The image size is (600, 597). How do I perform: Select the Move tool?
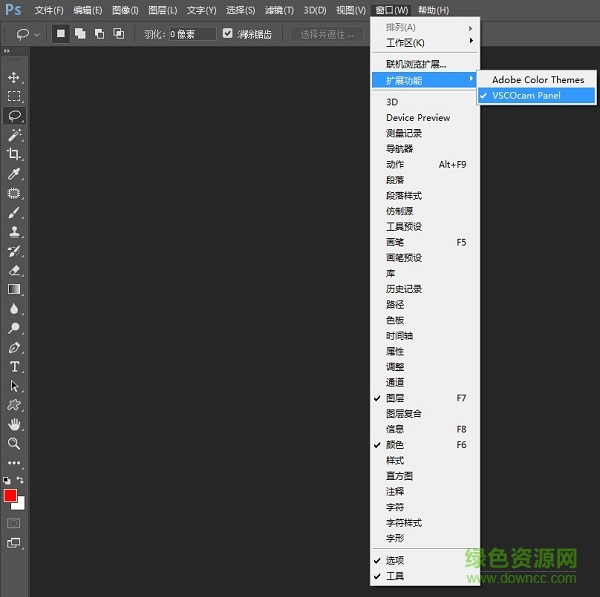click(x=14, y=77)
